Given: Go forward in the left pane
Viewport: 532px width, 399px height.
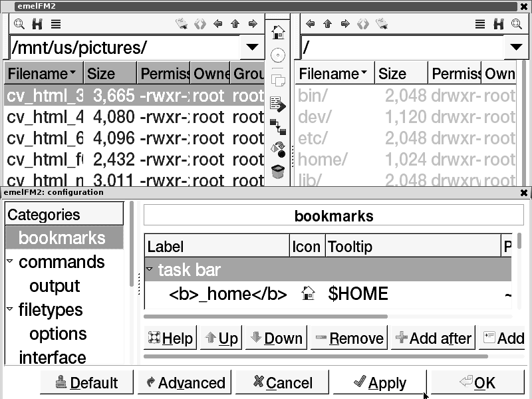Looking at the screenshot, I should [x=253, y=24].
